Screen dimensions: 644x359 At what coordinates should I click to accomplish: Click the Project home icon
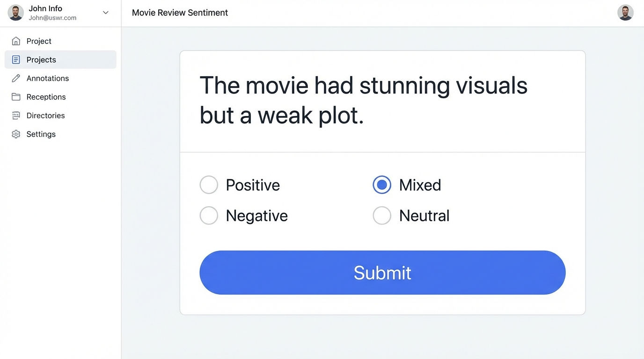coord(16,41)
